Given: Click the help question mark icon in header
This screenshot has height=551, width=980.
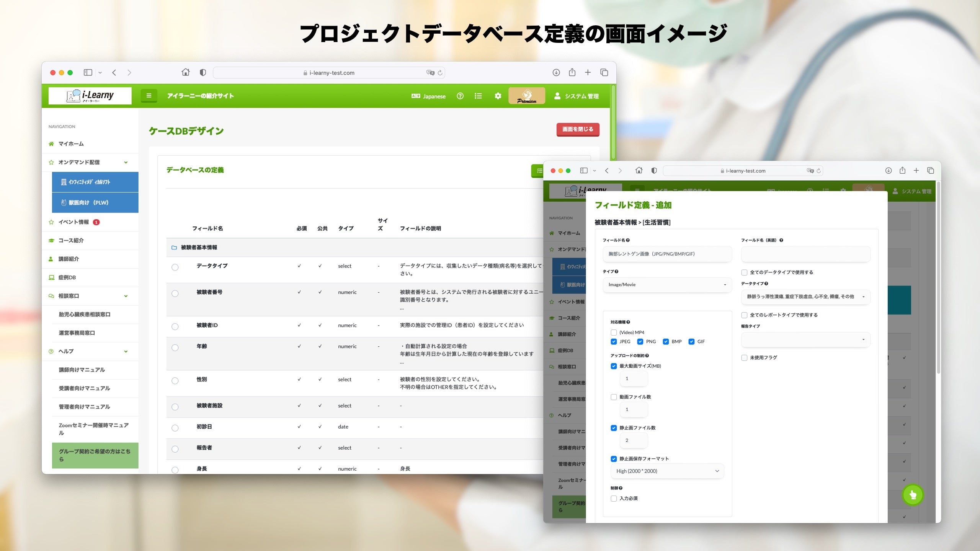Looking at the screenshot, I should click(460, 96).
